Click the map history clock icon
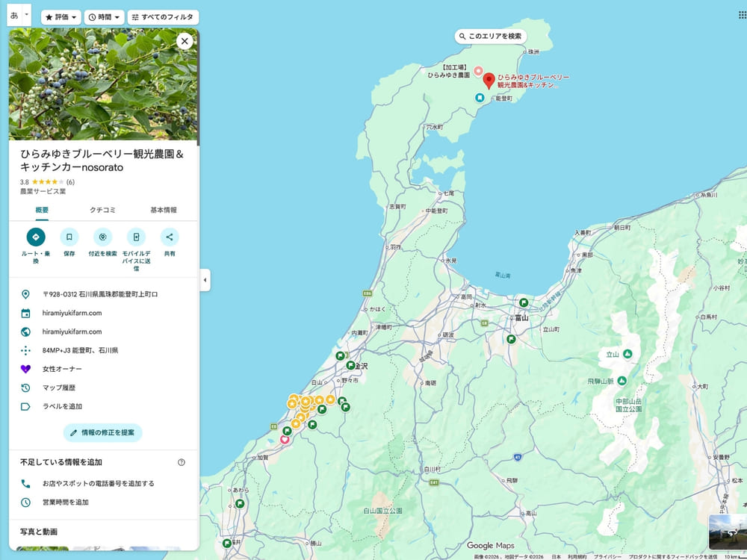747x560 pixels. [25, 388]
